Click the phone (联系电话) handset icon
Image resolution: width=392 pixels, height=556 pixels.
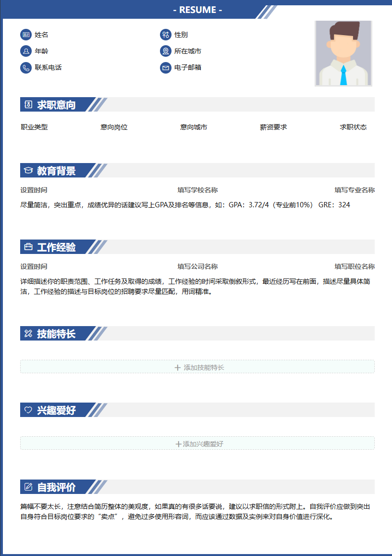[25, 67]
